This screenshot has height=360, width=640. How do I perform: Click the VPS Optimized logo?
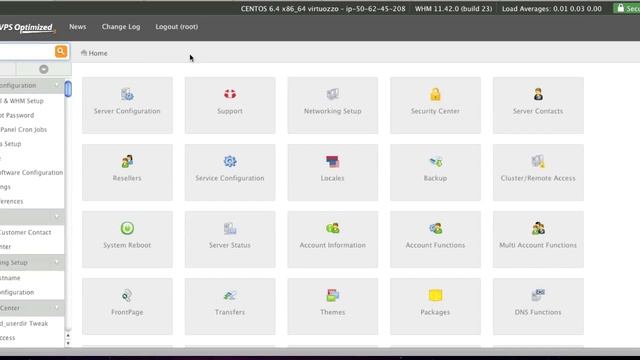[x=26, y=27]
